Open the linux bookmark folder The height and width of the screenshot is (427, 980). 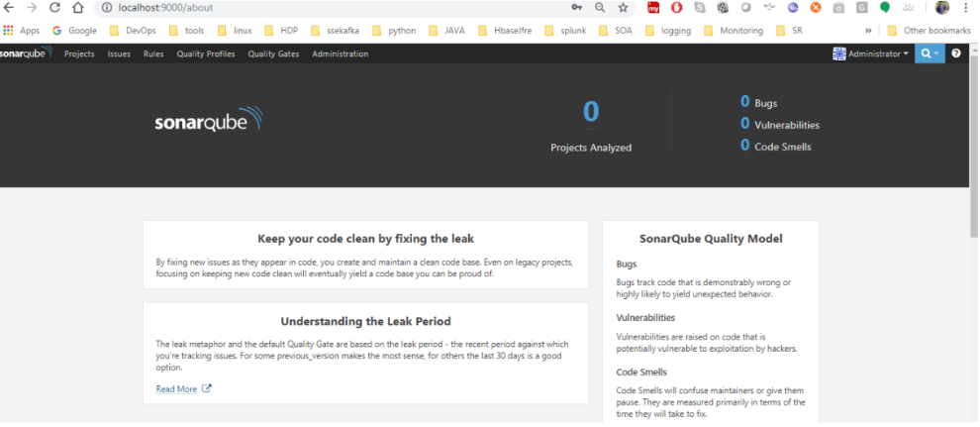tap(235, 30)
